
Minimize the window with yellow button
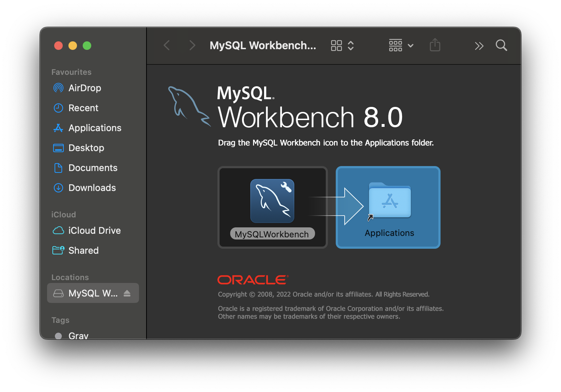coord(73,46)
